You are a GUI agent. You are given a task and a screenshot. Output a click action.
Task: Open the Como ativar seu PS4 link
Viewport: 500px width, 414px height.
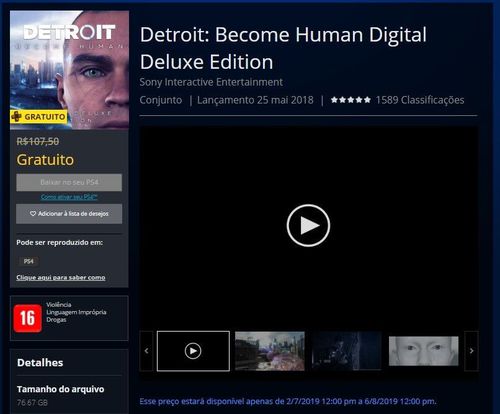[x=69, y=197]
